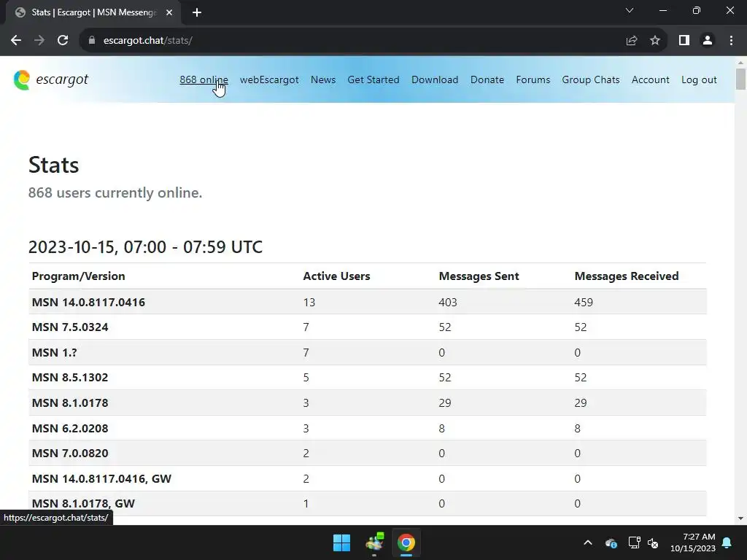Click the escargot brand name text
The height and width of the screenshot is (560, 747).
click(62, 79)
